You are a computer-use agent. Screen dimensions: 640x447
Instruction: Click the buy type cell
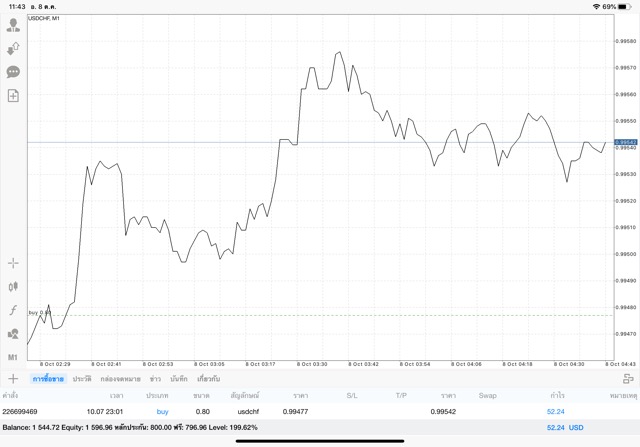pos(162,411)
